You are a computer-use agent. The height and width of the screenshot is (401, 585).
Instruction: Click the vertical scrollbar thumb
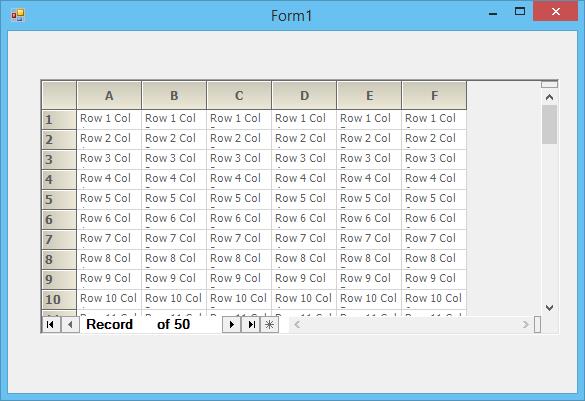[x=549, y=125]
